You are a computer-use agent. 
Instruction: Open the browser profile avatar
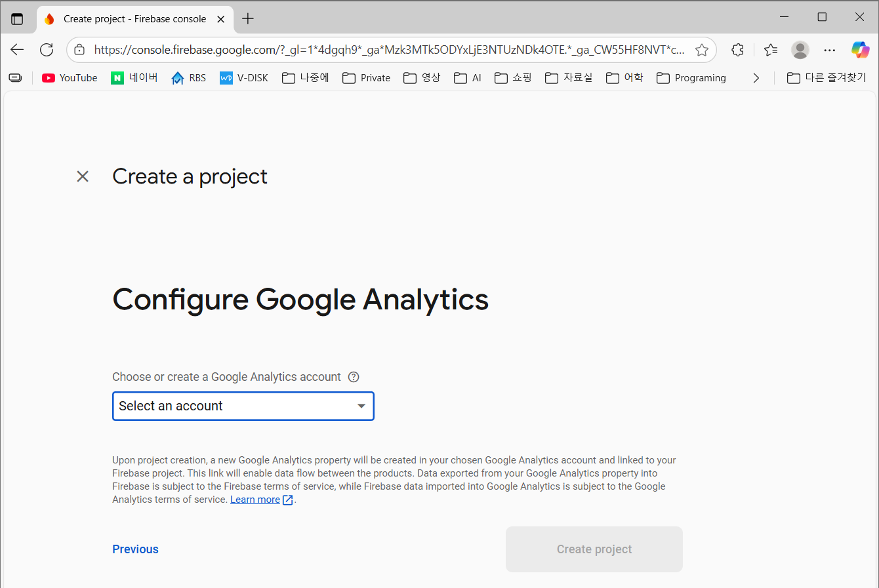800,50
